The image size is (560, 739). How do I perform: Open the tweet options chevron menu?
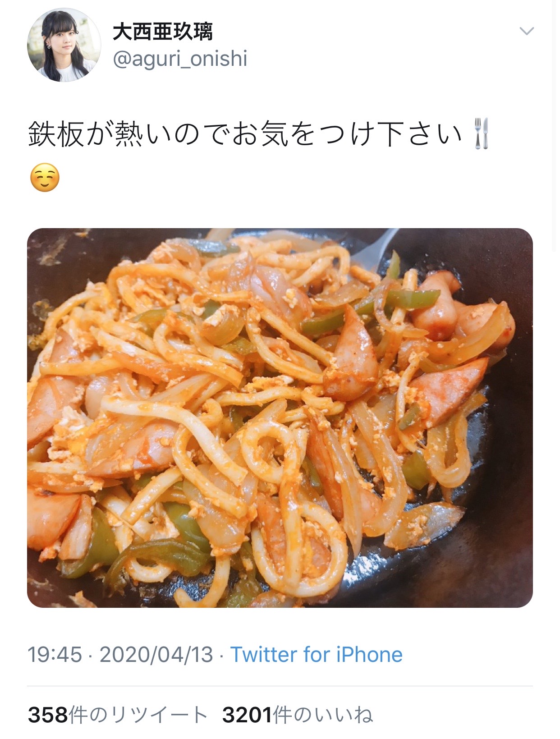coord(527,31)
